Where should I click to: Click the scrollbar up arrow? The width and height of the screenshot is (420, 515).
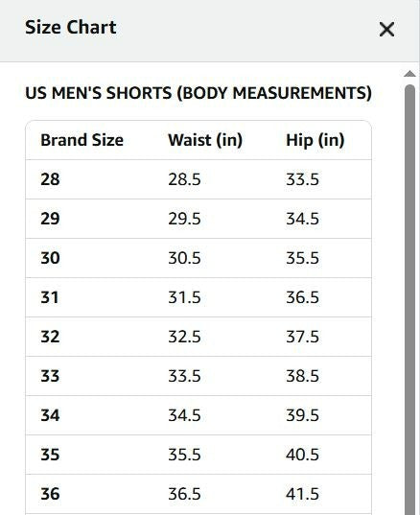409,74
